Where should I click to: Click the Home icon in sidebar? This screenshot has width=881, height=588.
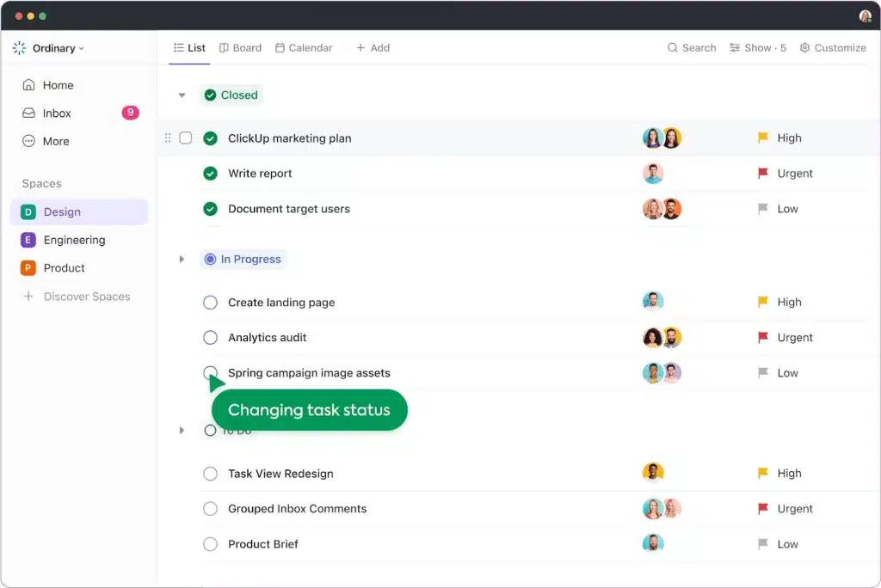click(28, 85)
